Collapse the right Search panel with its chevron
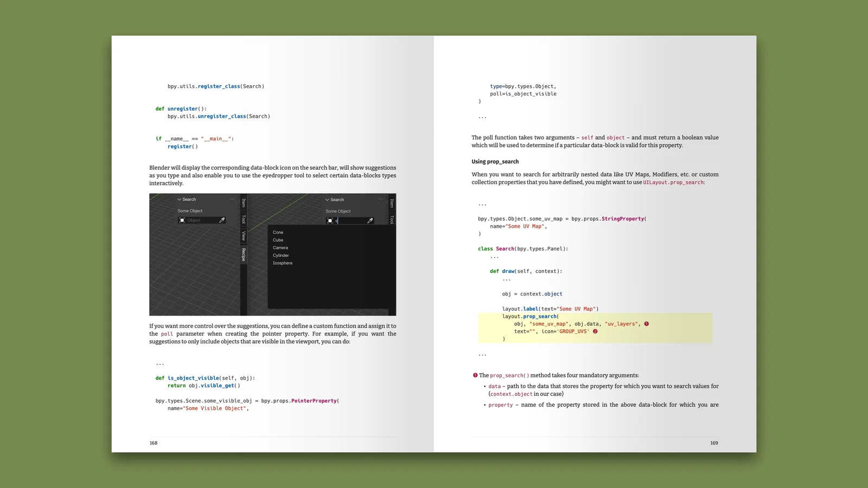 point(327,200)
